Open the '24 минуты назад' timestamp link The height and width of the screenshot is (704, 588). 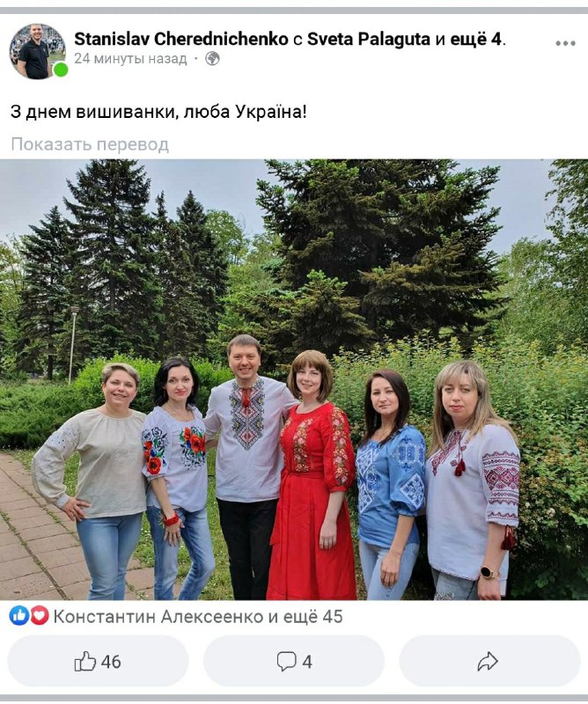[130, 59]
